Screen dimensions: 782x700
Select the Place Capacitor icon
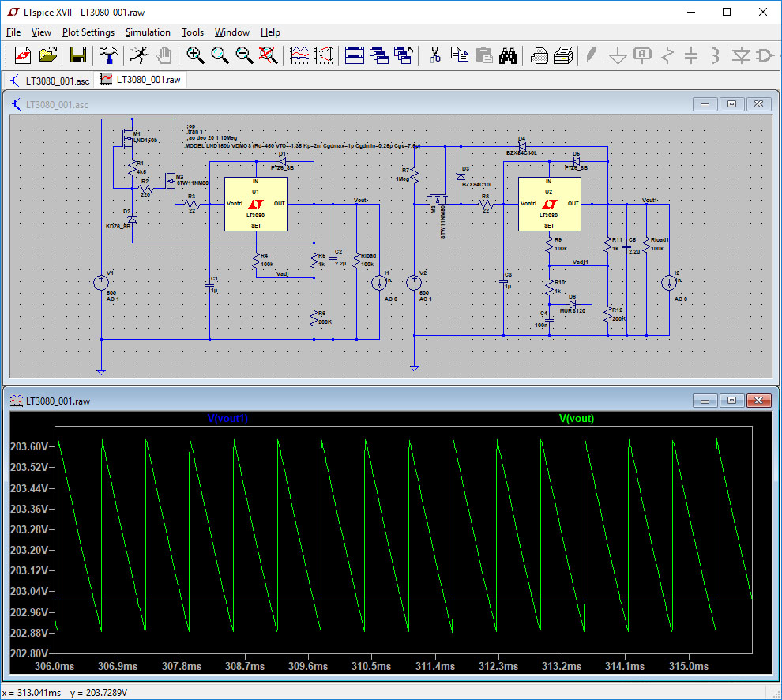[691, 55]
